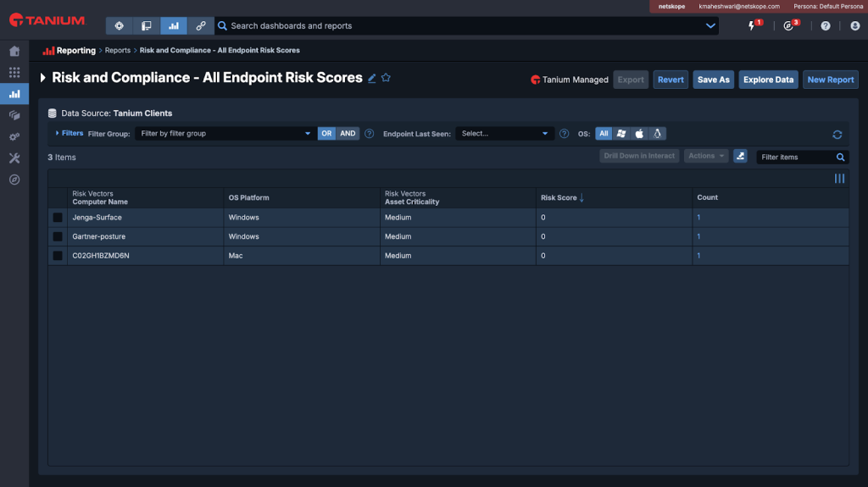Open the second top nav module icon
Viewport: 868px width, 487px height.
coord(146,26)
